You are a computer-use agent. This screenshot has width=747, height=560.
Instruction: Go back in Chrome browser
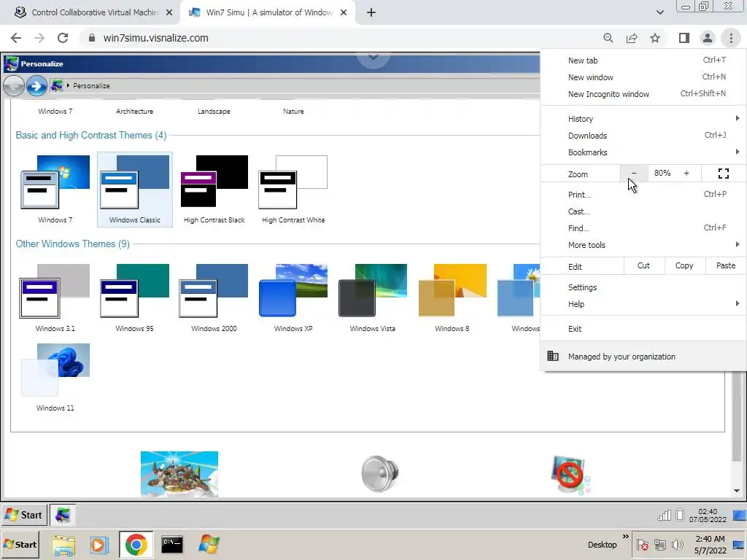point(16,38)
